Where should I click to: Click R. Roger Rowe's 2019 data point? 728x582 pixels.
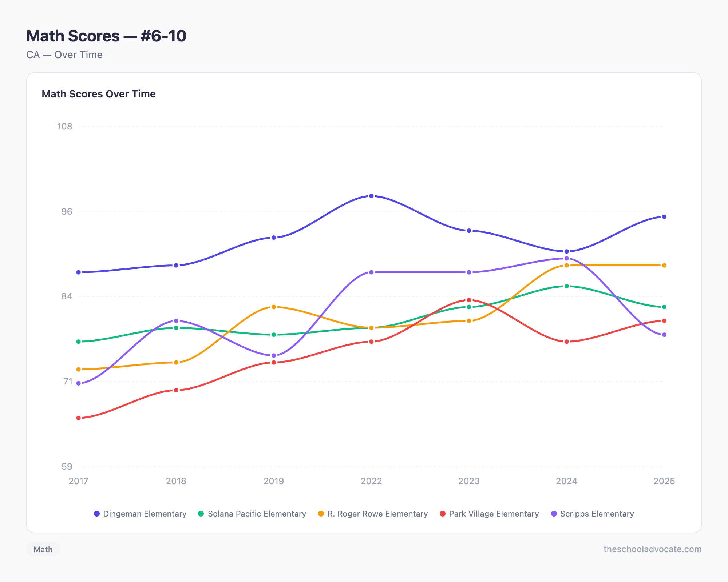[x=274, y=307]
